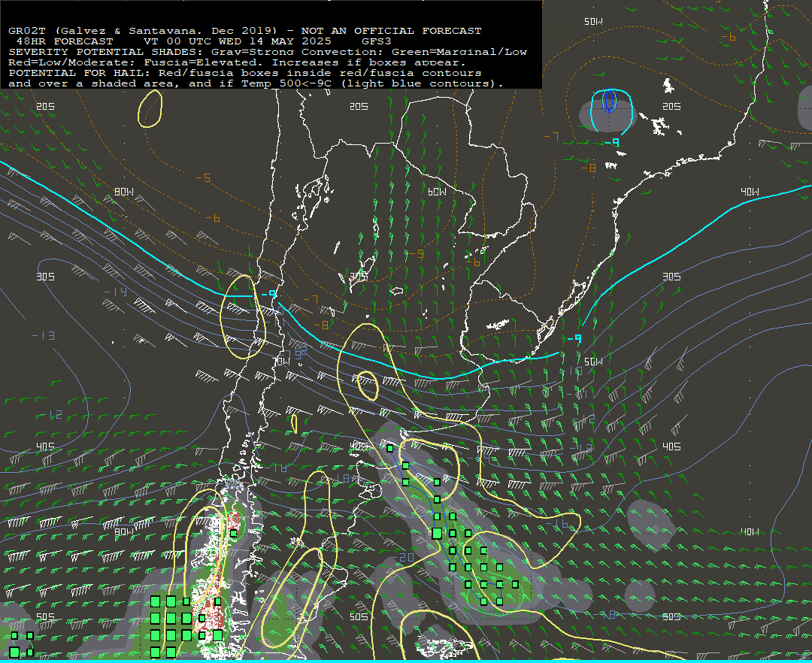Click the orange '-8' label near the upper-right islands

click(x=589, y=168)
